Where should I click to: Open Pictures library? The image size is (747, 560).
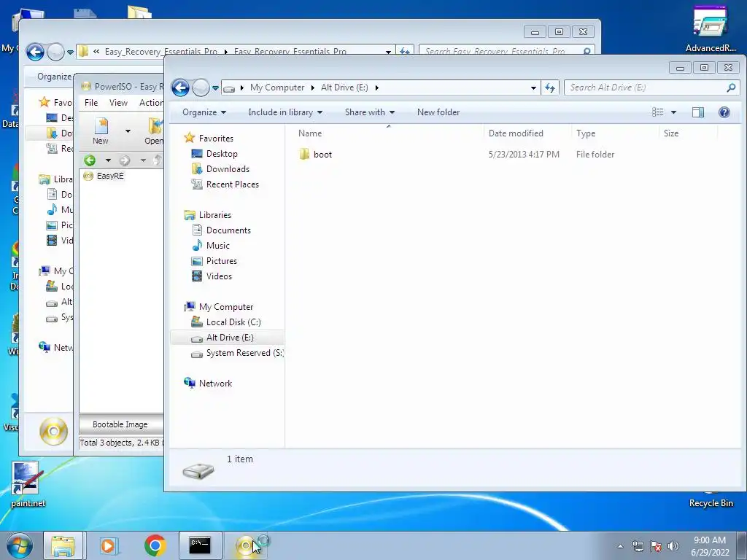click(x=222, y=261)
